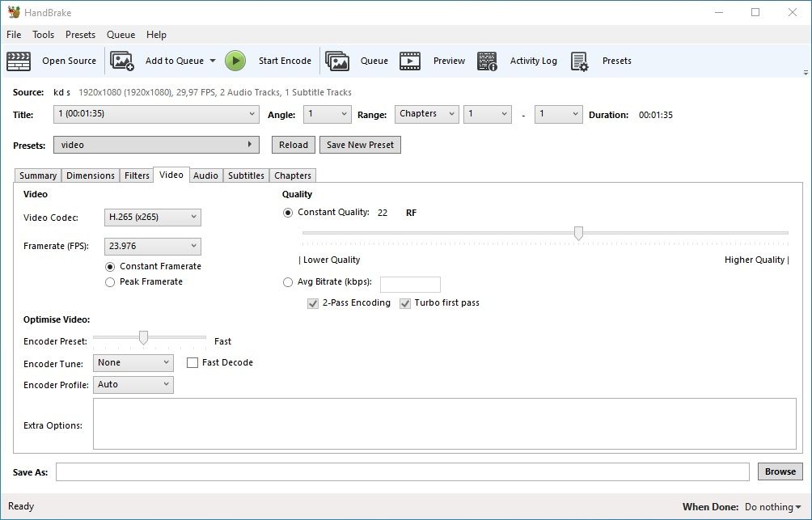Click the Browse button
Viewport: 812px width, 520px height.
pos(780,471)
